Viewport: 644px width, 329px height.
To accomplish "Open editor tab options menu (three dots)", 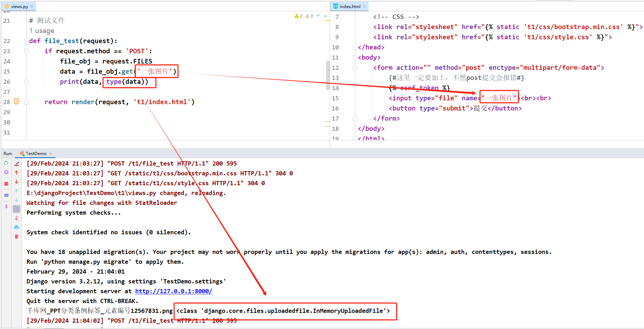I will click(x=326, y=6).
